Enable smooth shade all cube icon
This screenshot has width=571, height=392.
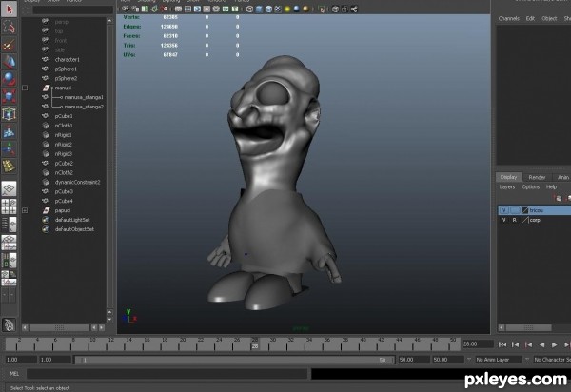tap(259, 9)
